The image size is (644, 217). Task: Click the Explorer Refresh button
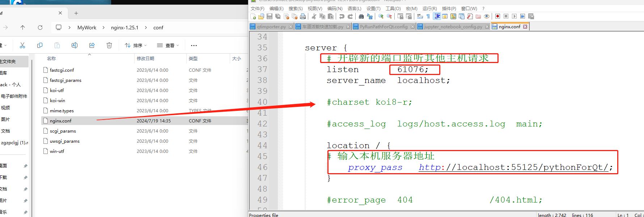pyautogui.click(x=40, y=28)
